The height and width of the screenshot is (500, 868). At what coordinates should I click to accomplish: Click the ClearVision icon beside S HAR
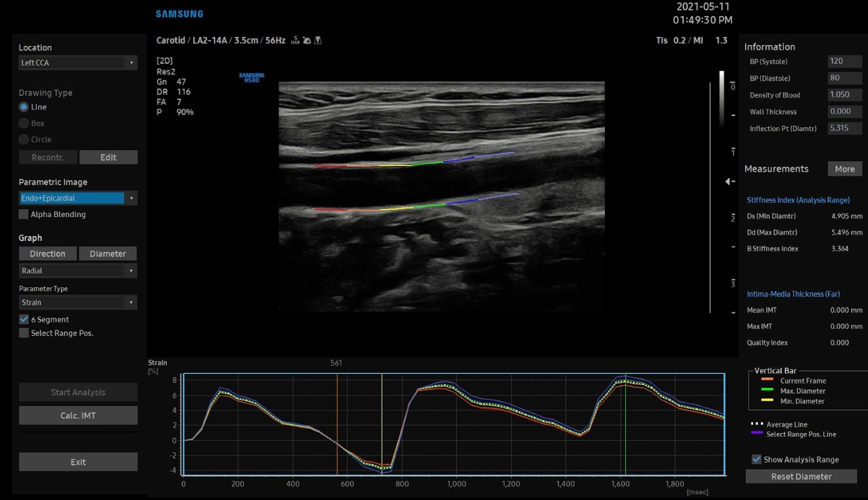[307, 41]
